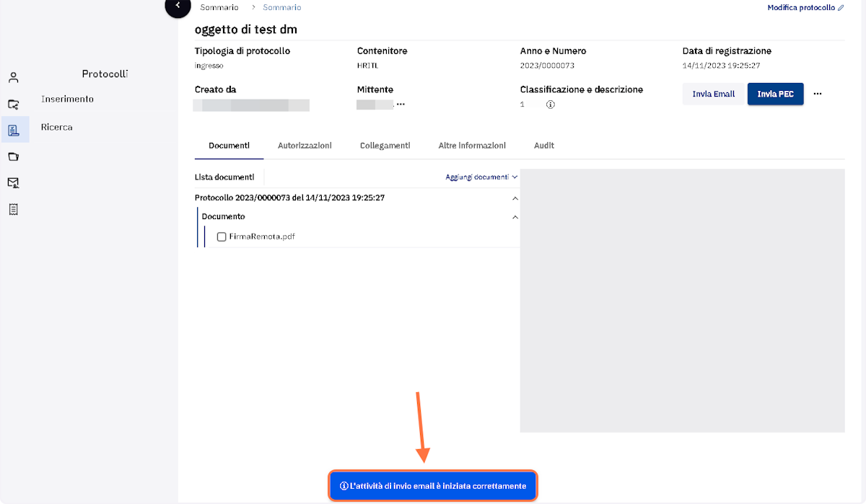Select the FirmaRemota.pdf file name
This screenshot has height=504, width=866.
tap(262, 236)
